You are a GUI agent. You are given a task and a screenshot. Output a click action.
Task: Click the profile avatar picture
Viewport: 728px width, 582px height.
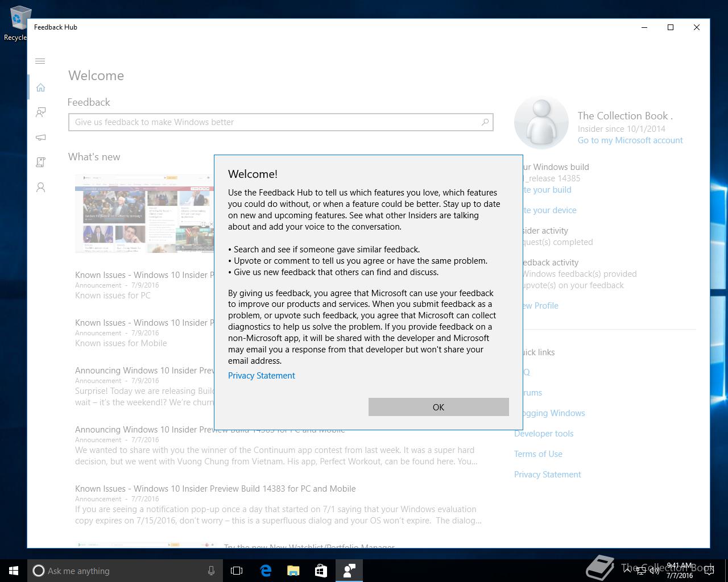(x=541, y=122)
